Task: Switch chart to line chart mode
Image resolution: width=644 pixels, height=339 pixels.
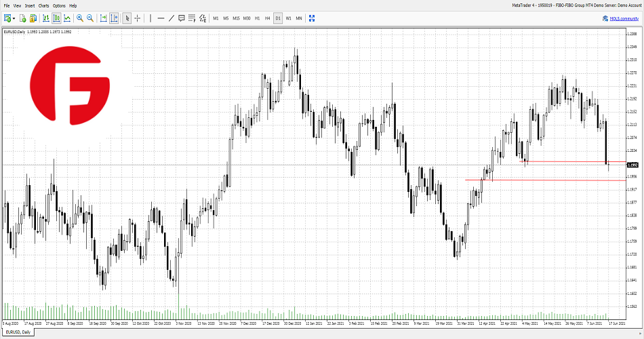Action: [x=67, y=18]
